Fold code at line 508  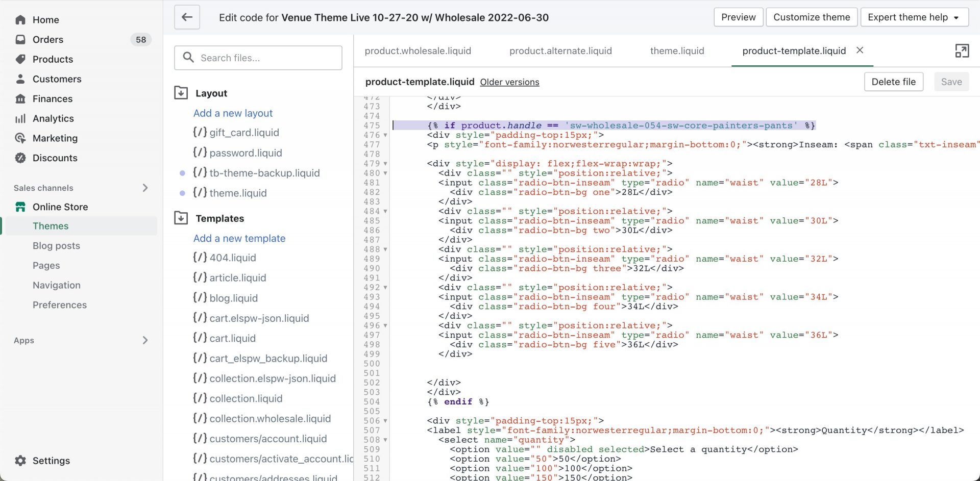pos(385,440)
